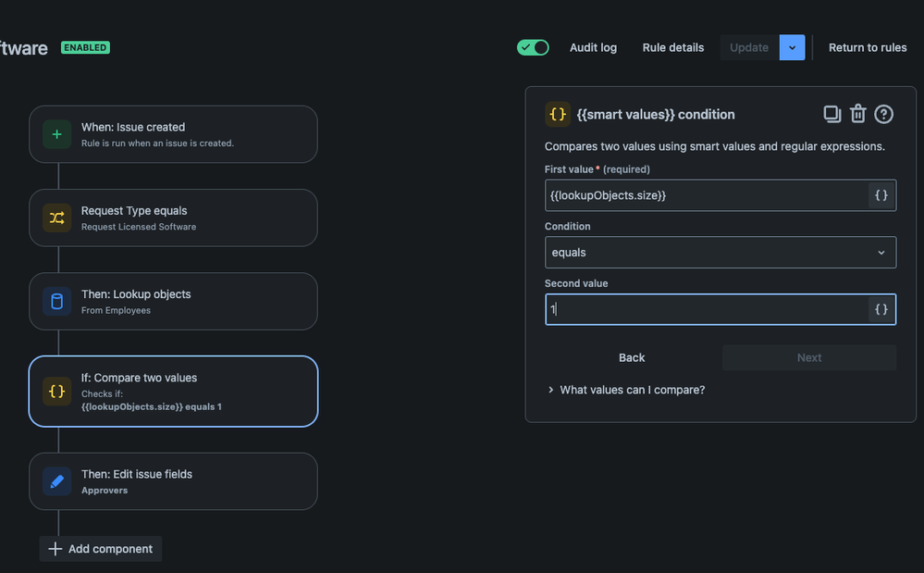The height and width of the screenshot is (573, 924).
Task: Open help for this condition
Action: click(x=884, y=114)
